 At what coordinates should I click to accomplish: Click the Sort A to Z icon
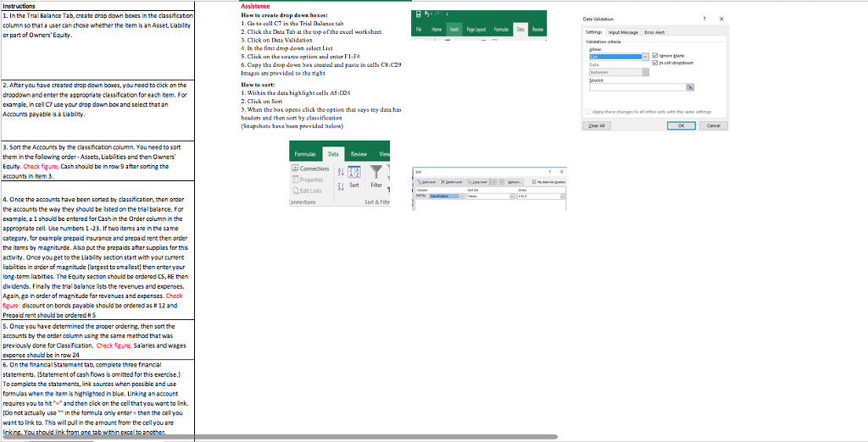(339, 170)
